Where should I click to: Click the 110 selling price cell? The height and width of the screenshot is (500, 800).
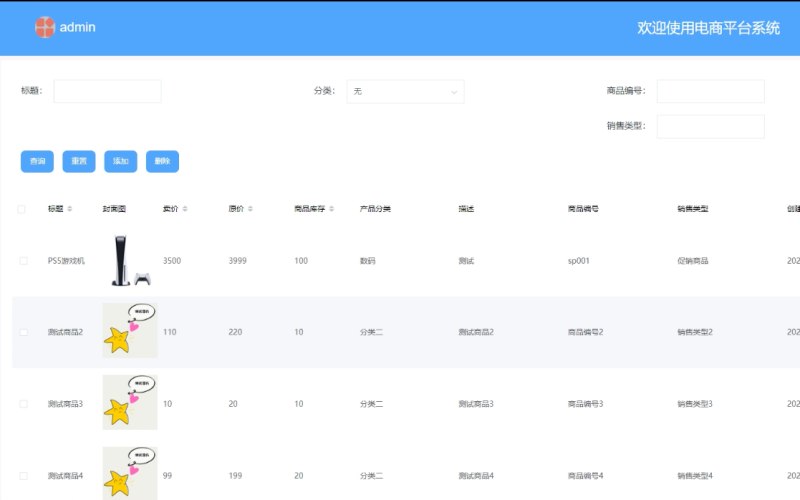[170, 332]
